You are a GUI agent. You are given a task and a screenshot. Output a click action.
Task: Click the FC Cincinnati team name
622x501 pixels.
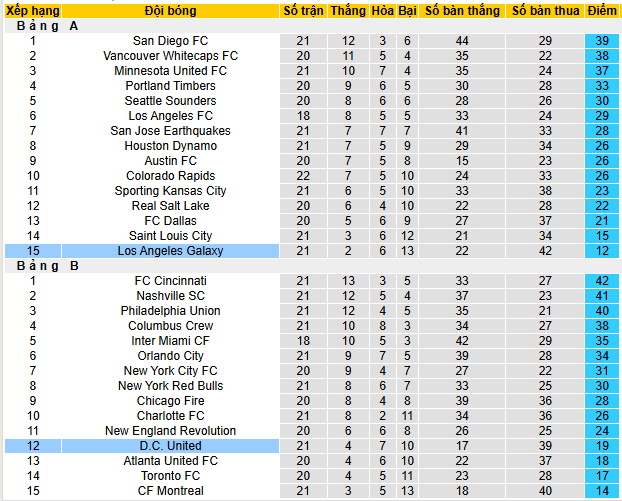click(170, 281)
